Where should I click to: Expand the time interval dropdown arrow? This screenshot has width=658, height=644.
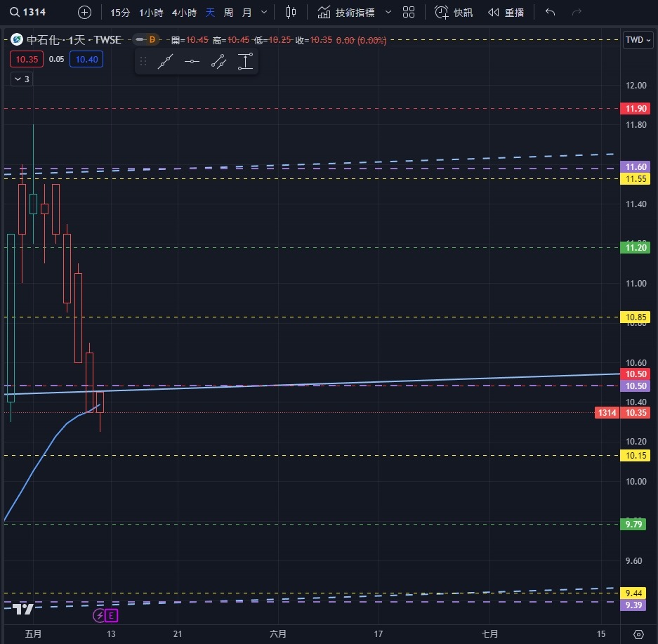263,12
